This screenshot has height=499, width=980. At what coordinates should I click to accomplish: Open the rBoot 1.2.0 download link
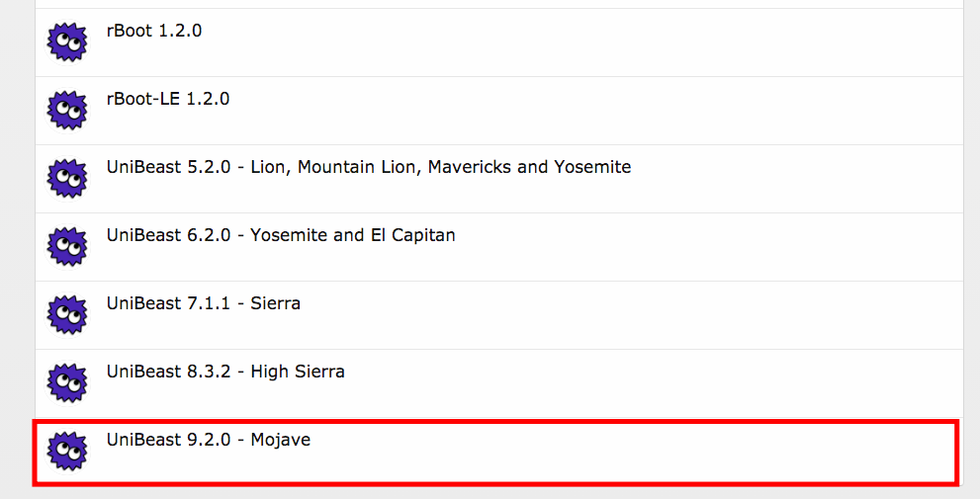(154, 31)
